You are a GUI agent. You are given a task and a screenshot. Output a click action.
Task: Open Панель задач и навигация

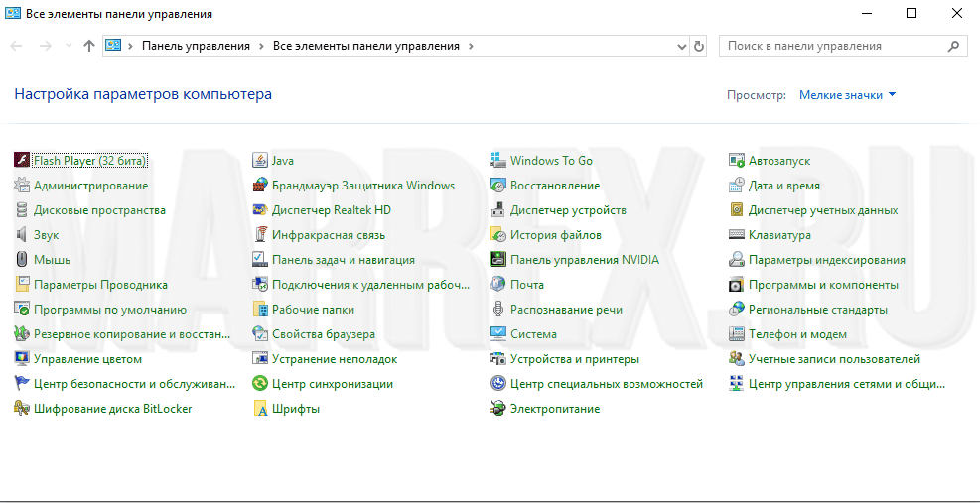344,260
